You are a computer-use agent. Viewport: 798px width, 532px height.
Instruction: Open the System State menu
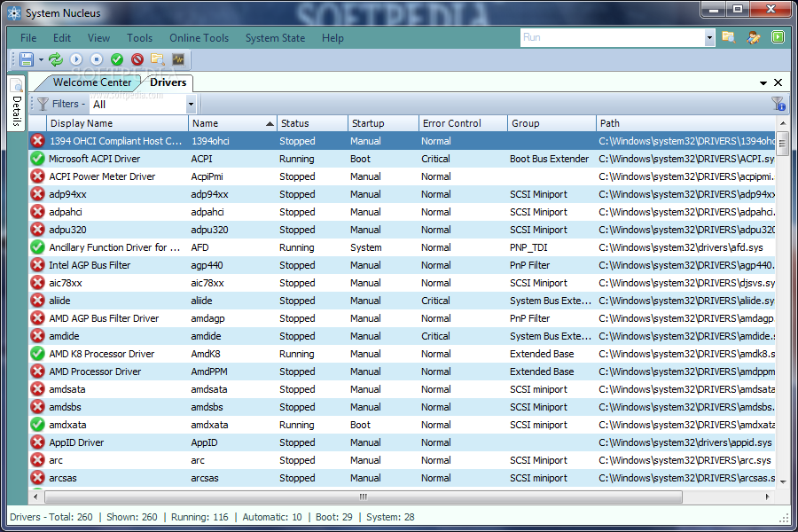coord(276,38)
